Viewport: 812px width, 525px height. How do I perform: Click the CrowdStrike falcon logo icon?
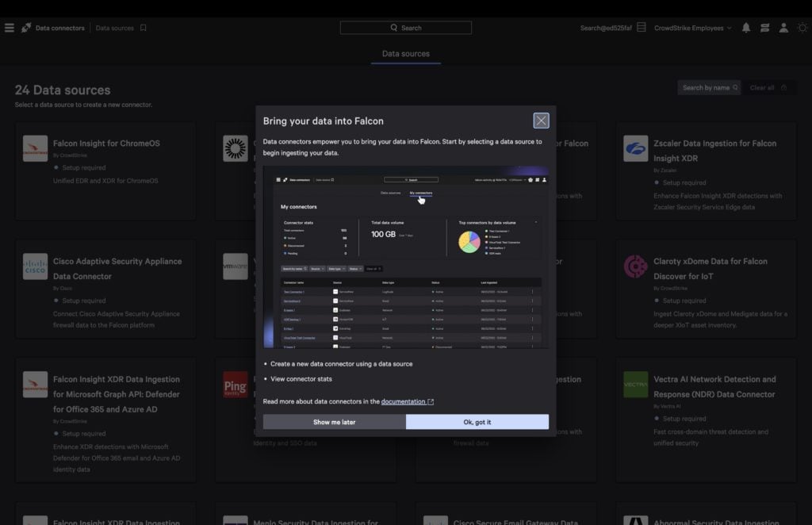pyautogui.click(x=26, y=28)
